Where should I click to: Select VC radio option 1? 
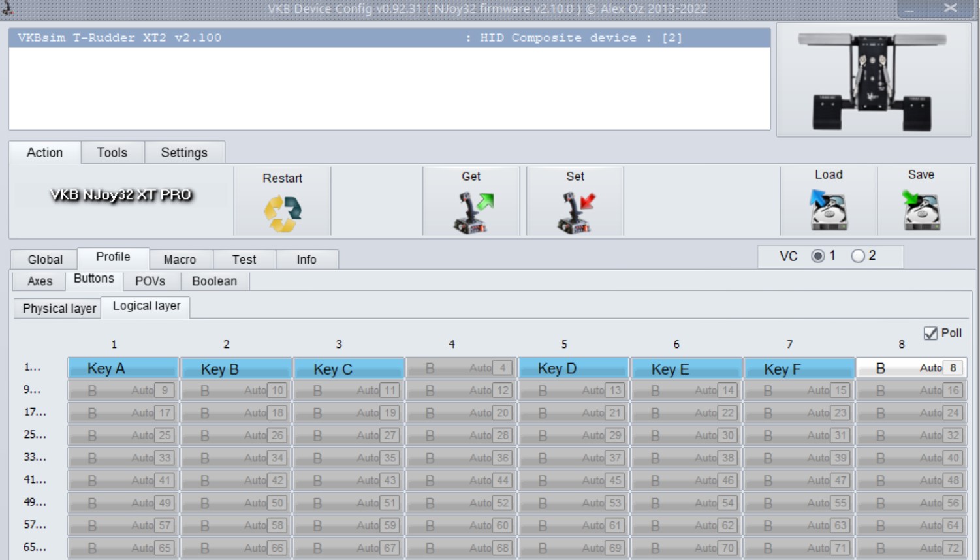(817, 257)
